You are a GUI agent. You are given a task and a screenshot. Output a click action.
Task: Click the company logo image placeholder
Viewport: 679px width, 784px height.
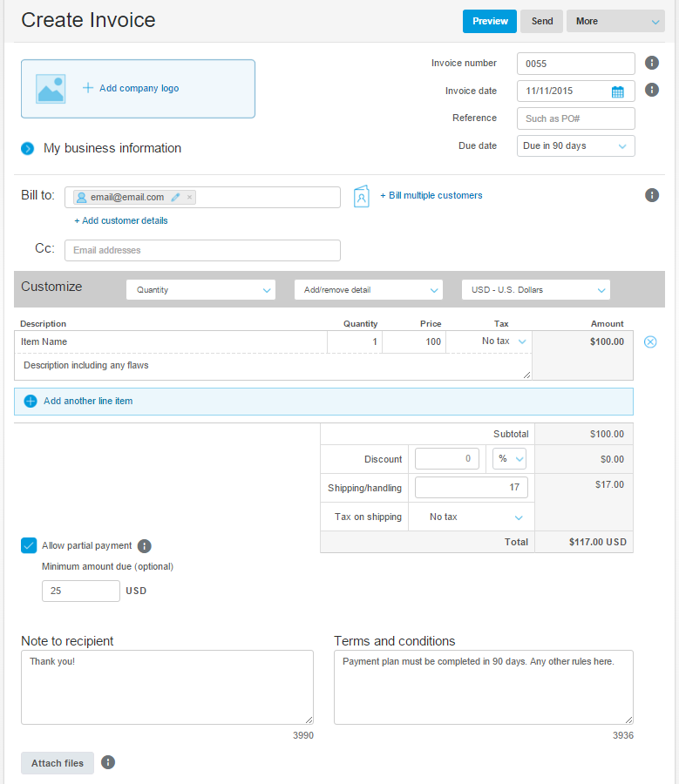51,89
